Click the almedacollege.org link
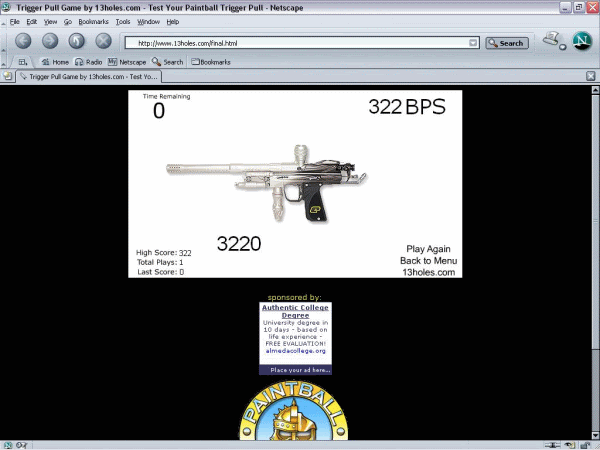 [295, 351]
